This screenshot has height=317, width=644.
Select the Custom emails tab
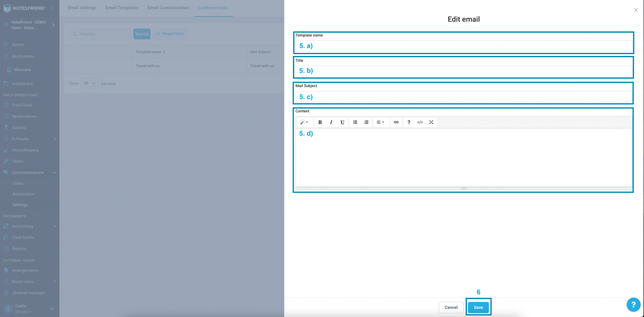click(213, 8)
